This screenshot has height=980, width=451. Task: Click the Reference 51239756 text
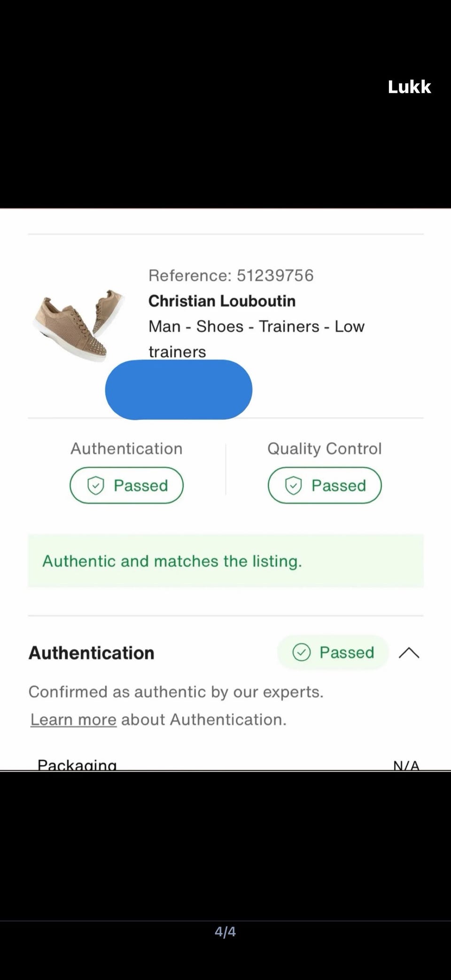click(231, 275)
